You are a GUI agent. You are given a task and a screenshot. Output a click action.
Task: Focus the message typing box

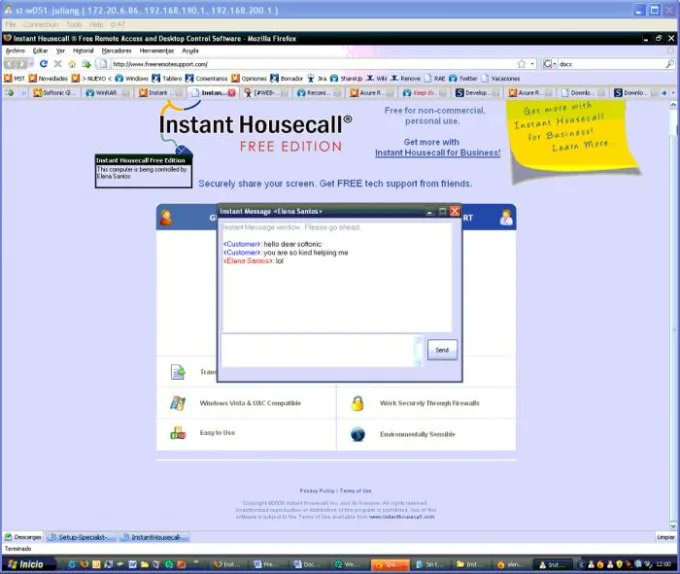[319, 351]
